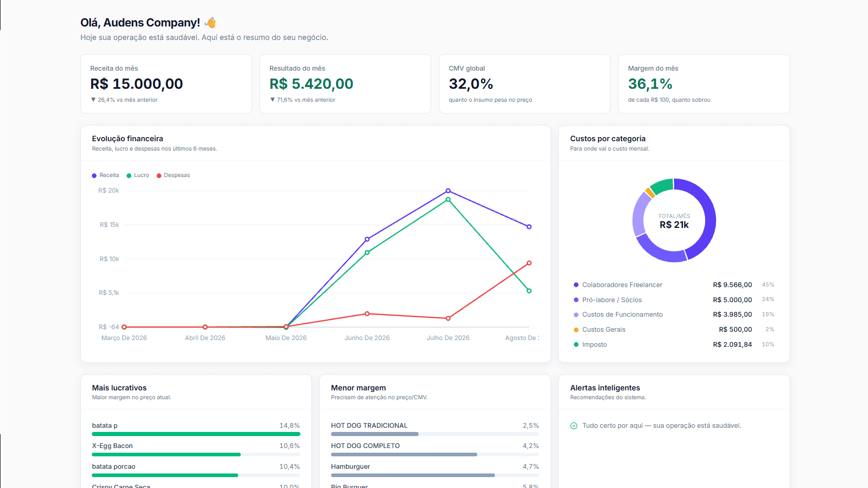
Task: Select the Despesas data point for Março De 2026
Action: [x=125, y=327]
